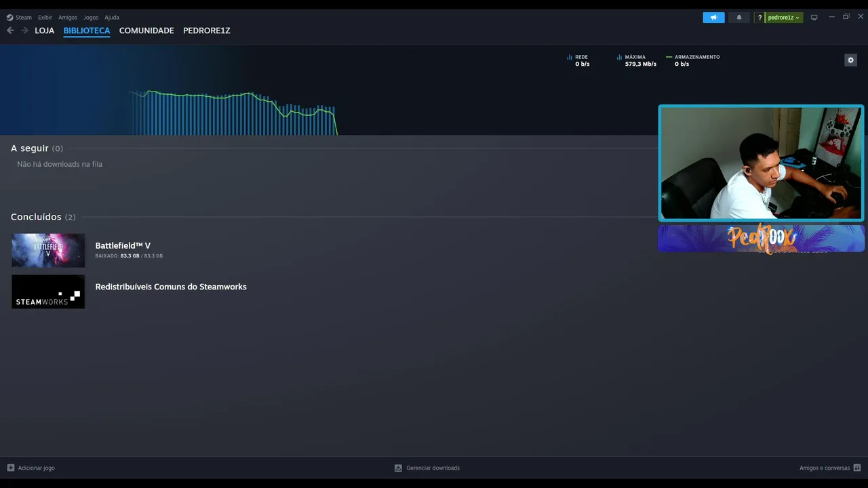Click the REDE network speed stat
The width and height of the screenshot is (868, 488).
(578, 60)
